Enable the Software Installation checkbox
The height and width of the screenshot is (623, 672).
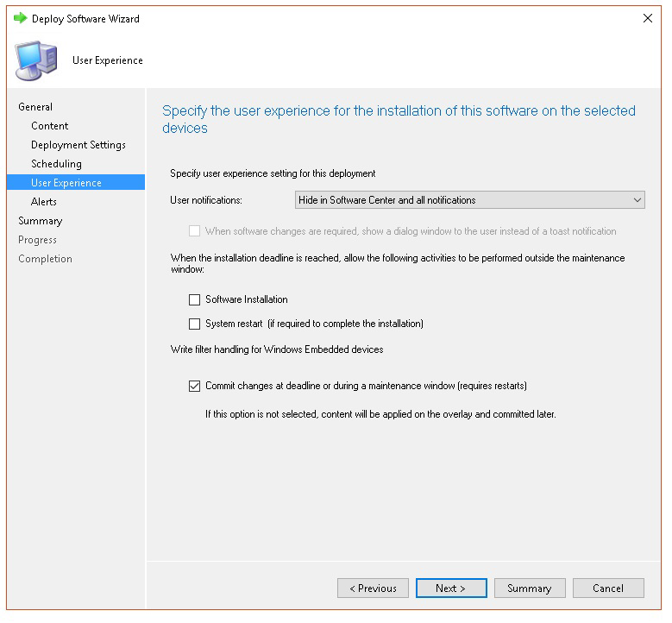pyautogui.click(x=195, y=299)
